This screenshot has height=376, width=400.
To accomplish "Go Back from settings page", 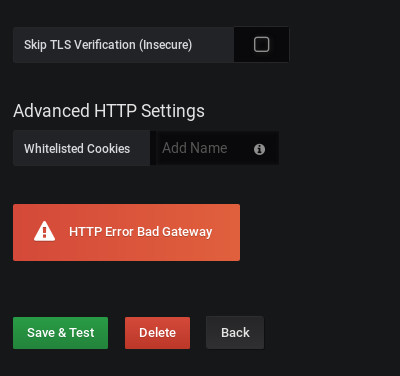I will pyautogui.click(x=235, y=333).
